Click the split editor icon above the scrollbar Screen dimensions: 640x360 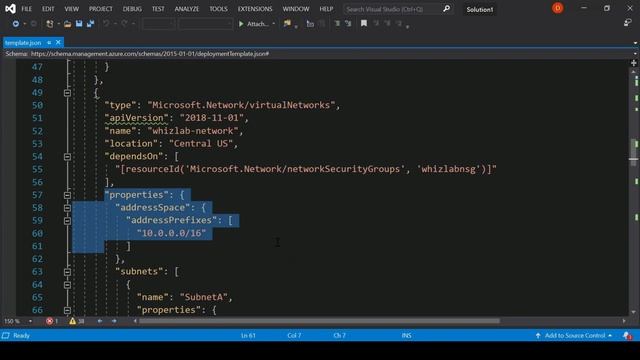point(633,63)
